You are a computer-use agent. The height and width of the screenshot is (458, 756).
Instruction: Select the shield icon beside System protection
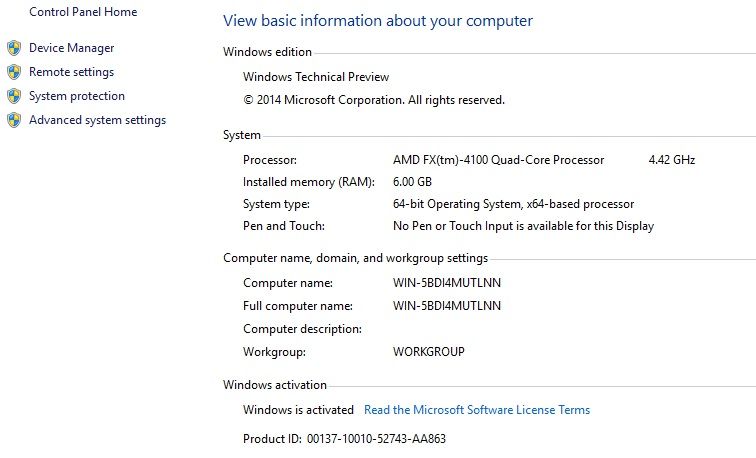(13, 96)
